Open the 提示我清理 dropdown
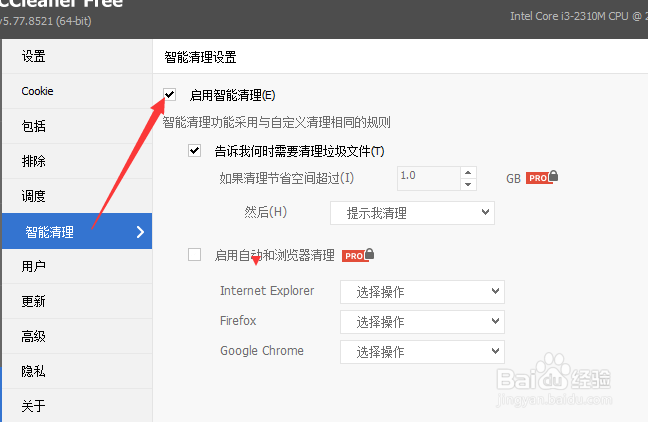Viewport: 648px width, 422px height. [x=412, y=213]
